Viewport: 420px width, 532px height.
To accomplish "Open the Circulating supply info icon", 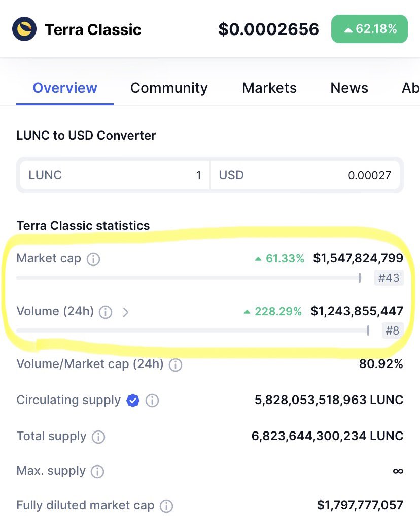I will tap(152, 401).
